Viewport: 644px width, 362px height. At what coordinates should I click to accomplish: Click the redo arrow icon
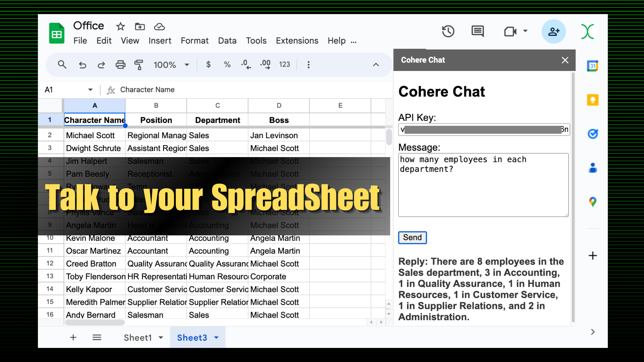point(101,65)
